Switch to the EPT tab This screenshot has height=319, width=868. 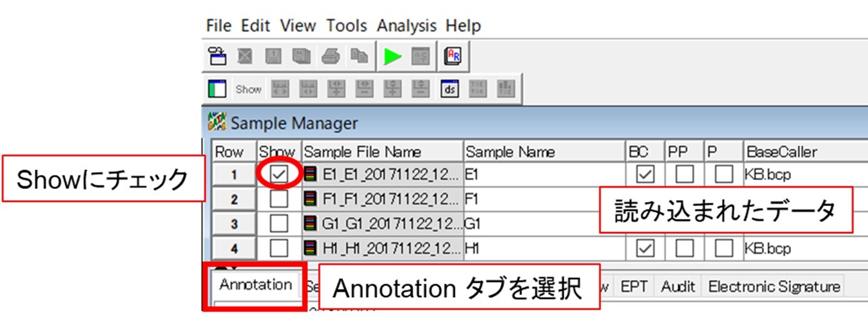click(x=635, y=286)
